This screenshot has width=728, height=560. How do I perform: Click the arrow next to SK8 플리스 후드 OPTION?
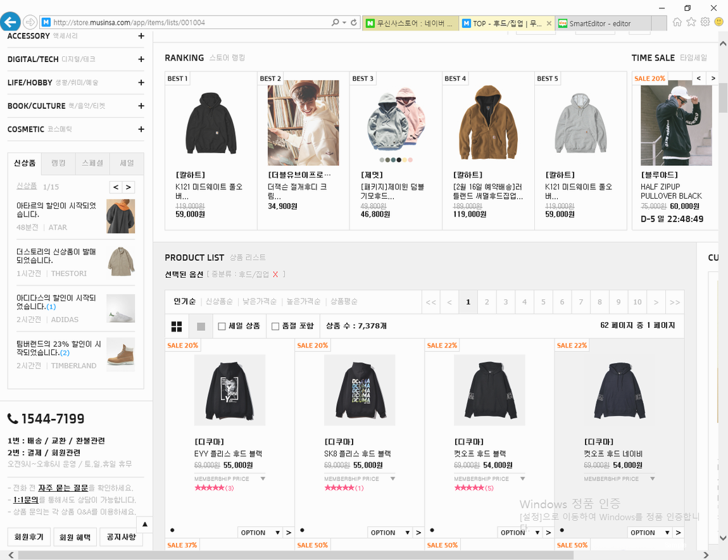click(419, 533)
